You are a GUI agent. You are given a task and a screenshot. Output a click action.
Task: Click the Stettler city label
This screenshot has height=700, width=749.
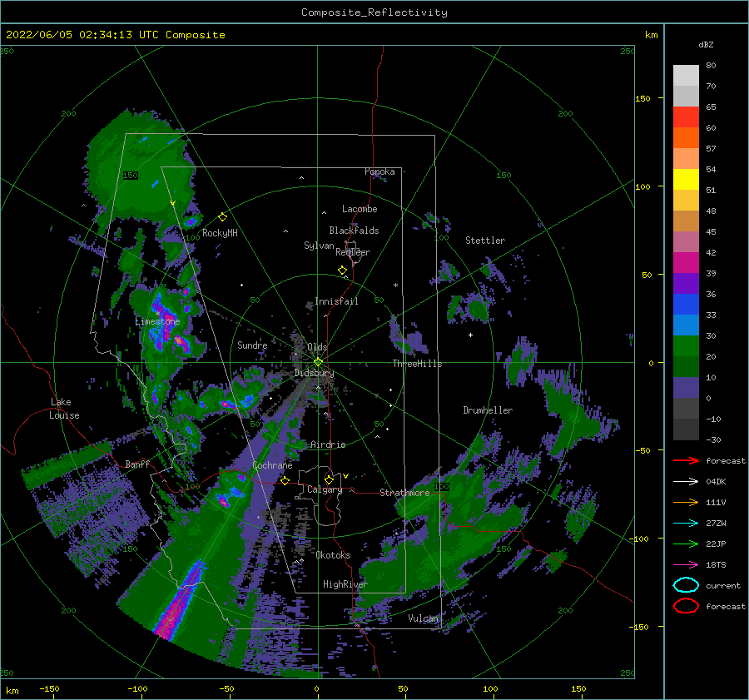coord(485,241)
